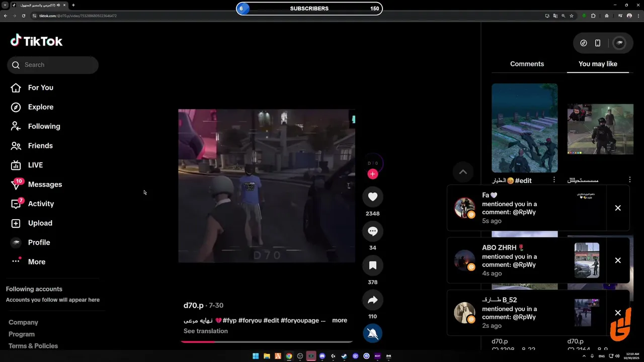Open the More menu in sidebar
The height and width of the screenshot is (362, 644).
pyautogui.click(x=36, y=262)
